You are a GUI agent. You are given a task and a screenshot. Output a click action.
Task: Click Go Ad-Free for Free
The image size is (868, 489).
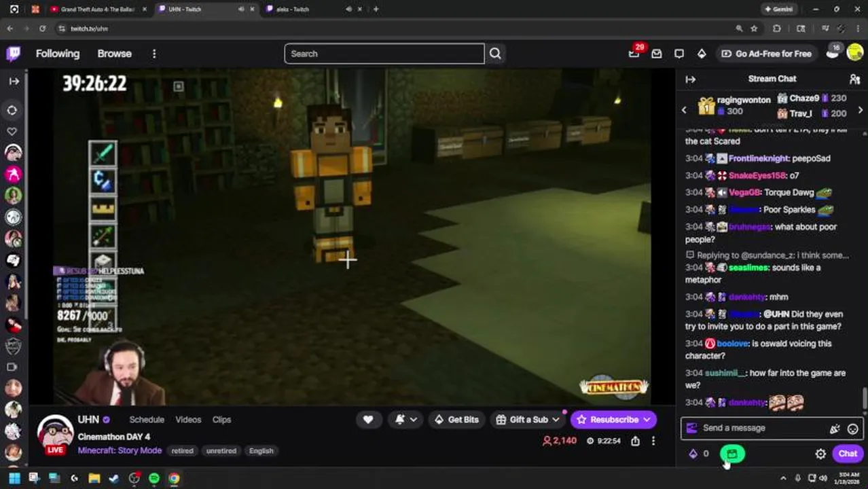(766, 54)
